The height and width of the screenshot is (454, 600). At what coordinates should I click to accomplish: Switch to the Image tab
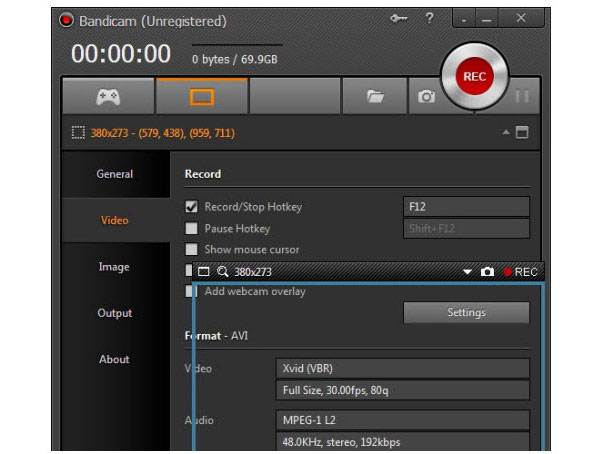point(115,267)
